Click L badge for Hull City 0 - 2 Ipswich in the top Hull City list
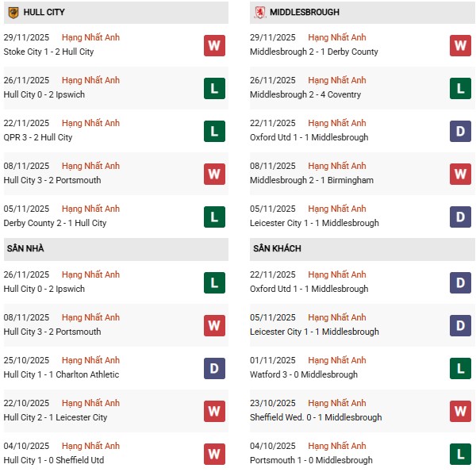This screenshot has width=476, height=472. click(x=214, y=88)
